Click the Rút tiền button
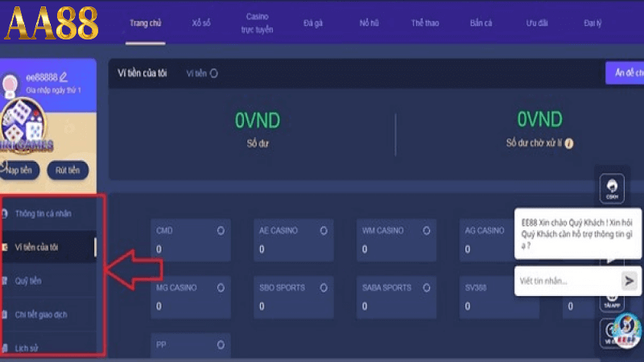This screenshot has width=644, height=362. click(68, 170)
